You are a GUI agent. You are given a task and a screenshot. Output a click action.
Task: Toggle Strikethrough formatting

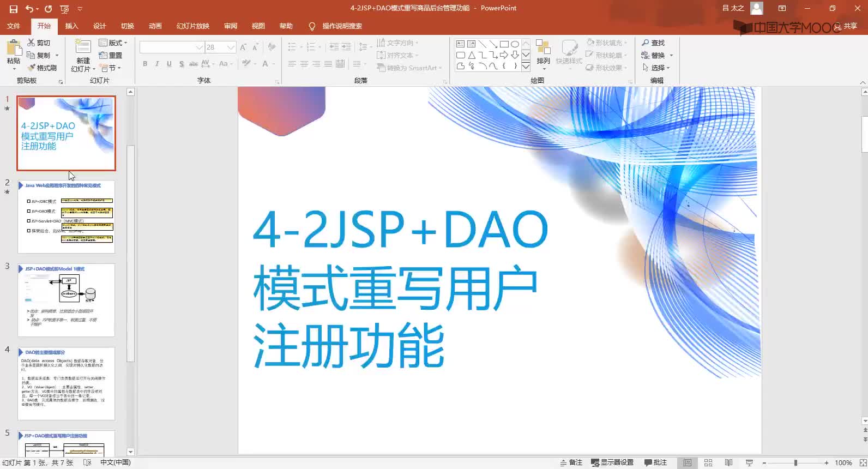point(193,64)
